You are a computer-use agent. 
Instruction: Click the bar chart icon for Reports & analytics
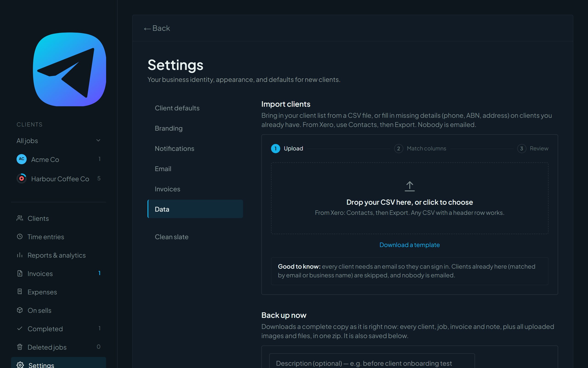coord(20,255)
